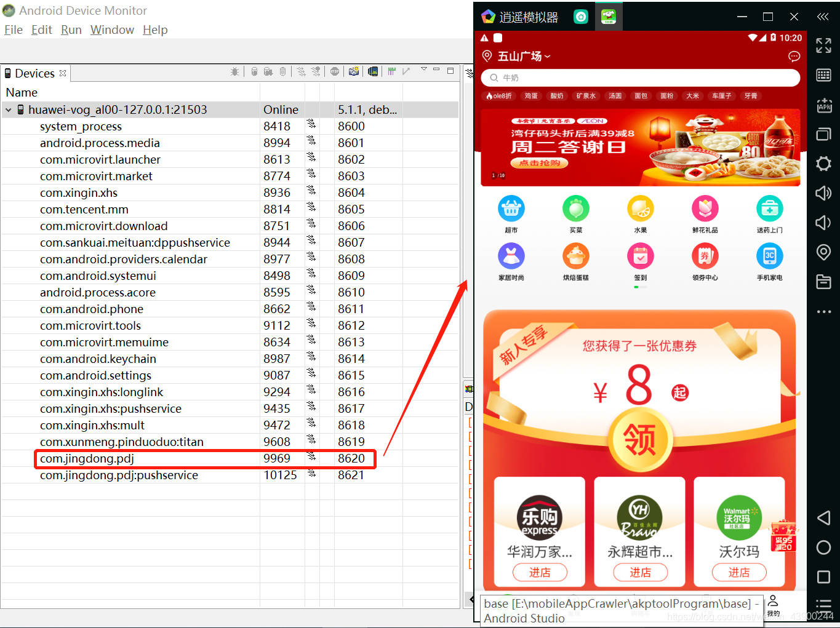
Task: Tap the Android recent apps square button
Action: 823,577
